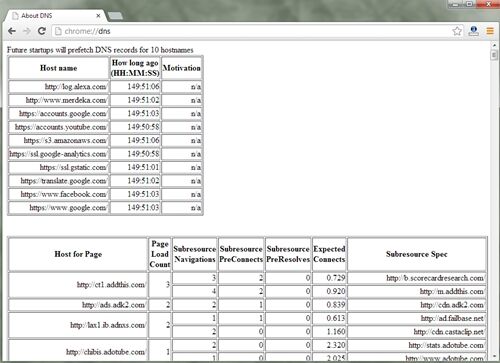Click the 149:51:06 time for log.alexa.com
The image size is (500, 363).
click(135, 87)
